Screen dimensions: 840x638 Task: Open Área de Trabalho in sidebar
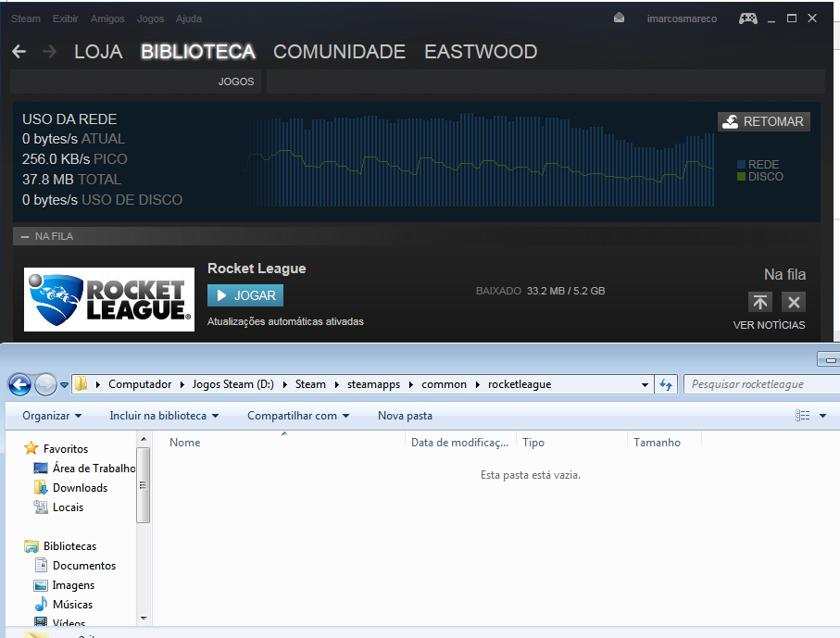(x=94, y=469)
